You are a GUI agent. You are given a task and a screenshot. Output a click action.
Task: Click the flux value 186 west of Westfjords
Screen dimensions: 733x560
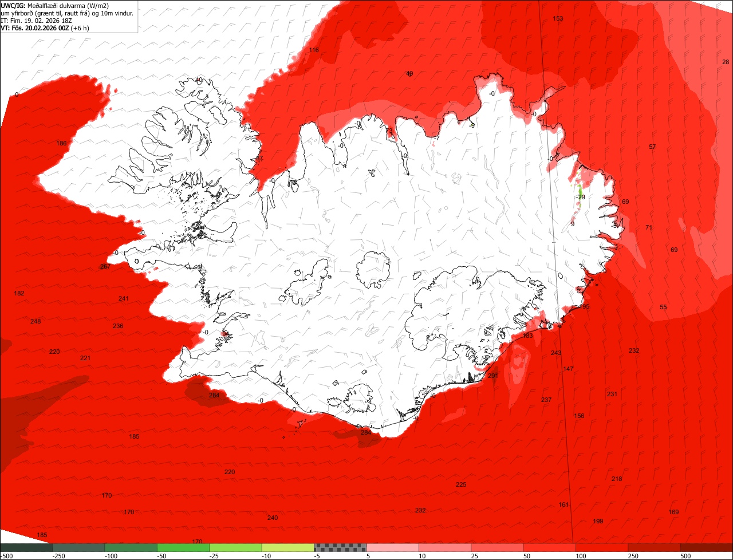(x=62, y=143)
